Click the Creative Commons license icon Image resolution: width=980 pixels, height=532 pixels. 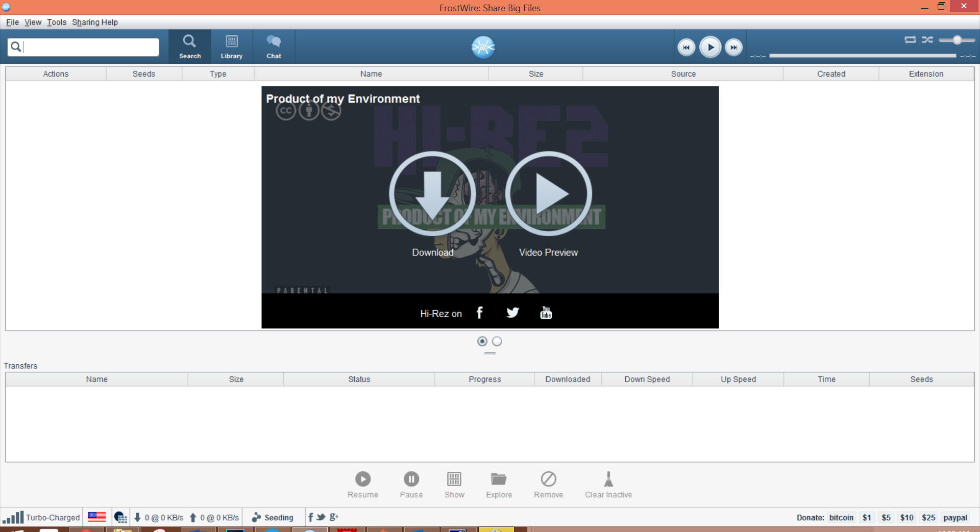click(286, 110)
